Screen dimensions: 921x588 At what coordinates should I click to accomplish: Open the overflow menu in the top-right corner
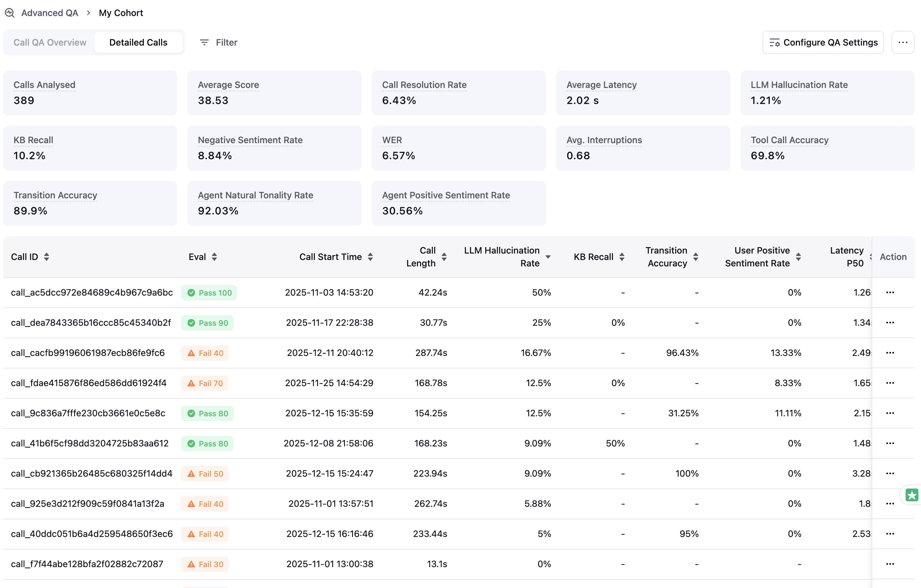[903, 42]
